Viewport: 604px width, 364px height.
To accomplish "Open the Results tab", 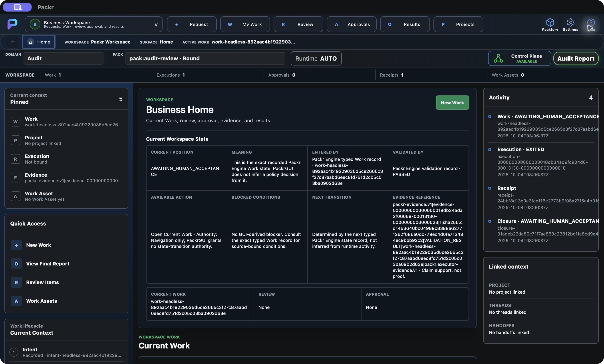I will click(x=405, y=24).
